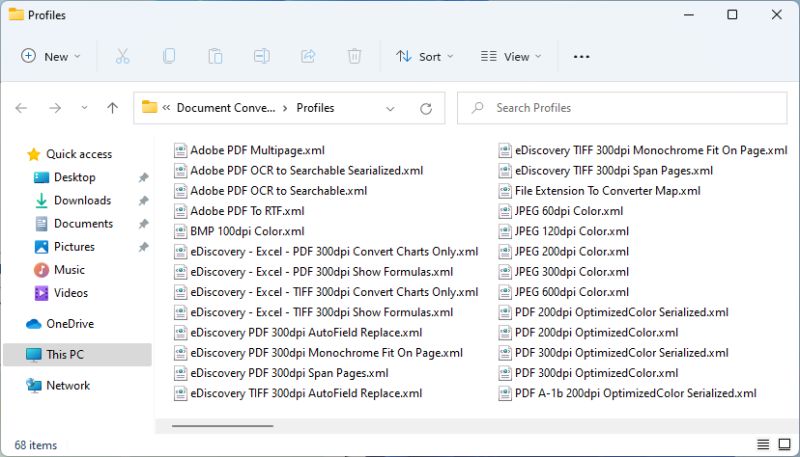The height and width of the screenshot is (457, 800).
Task: Click the Adobe PDF To RTF.xml file icon
Action: tap(180, 211)
